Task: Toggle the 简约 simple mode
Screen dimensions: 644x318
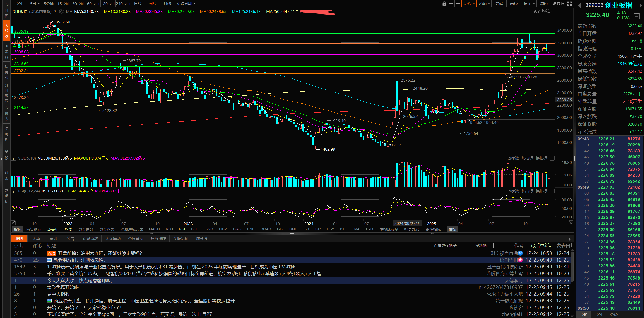Action: coord(544,4)
